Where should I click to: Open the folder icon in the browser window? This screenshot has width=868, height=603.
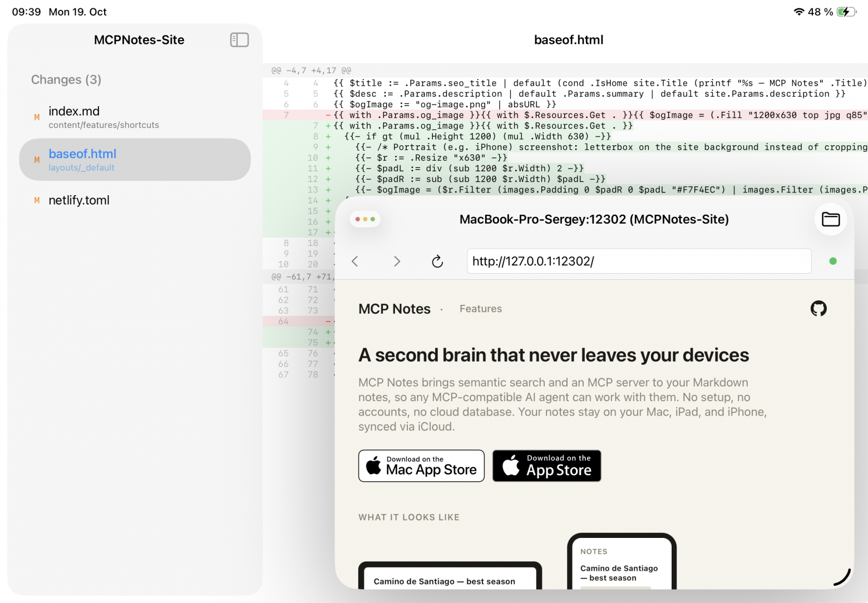(831, 219)
